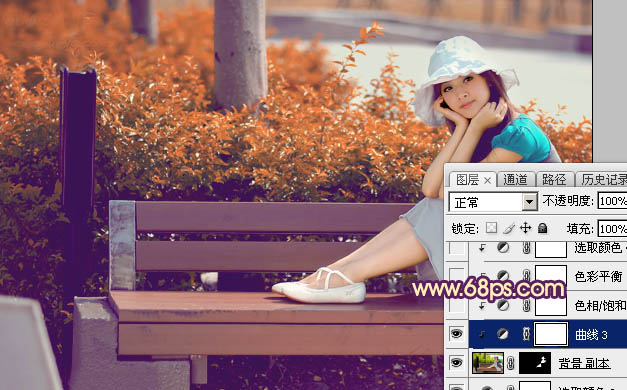The image size is (627, 390).
Task: Show the 色彩平衡 layer
Action: point(457,276)
